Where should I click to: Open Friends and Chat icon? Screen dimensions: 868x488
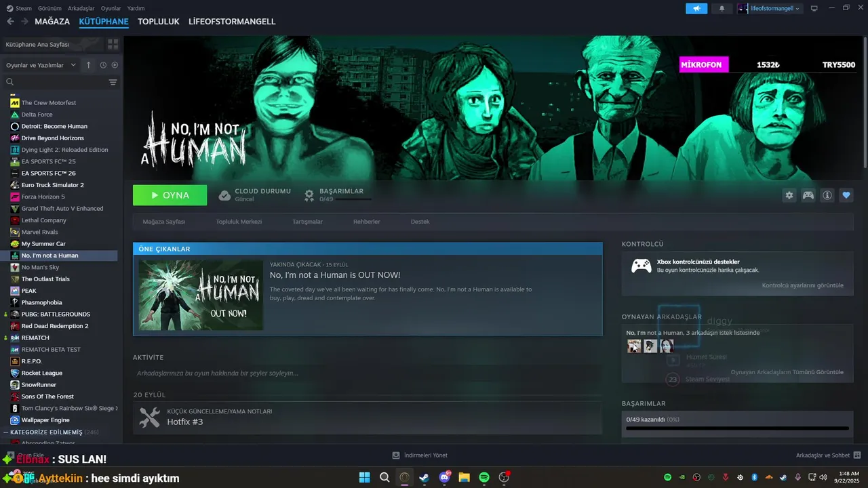857,455
